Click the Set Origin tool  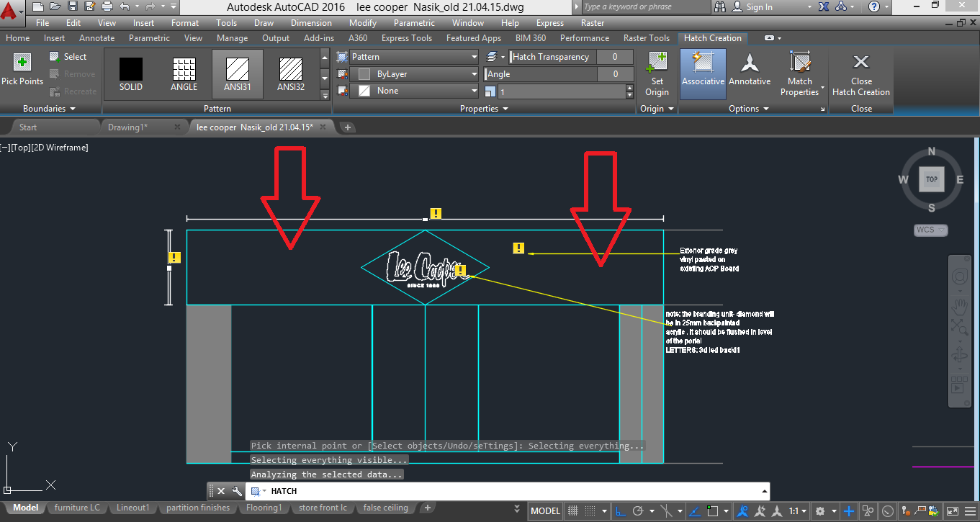pos(657,73)
